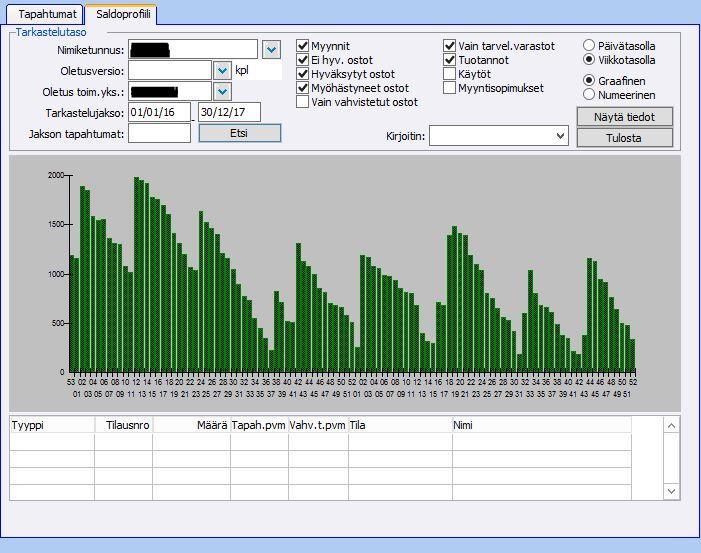This screenshot has height=553, width=701.
Task: Open the Oletus toim.yks. dropdown arrow
Action: pos(222,92)
